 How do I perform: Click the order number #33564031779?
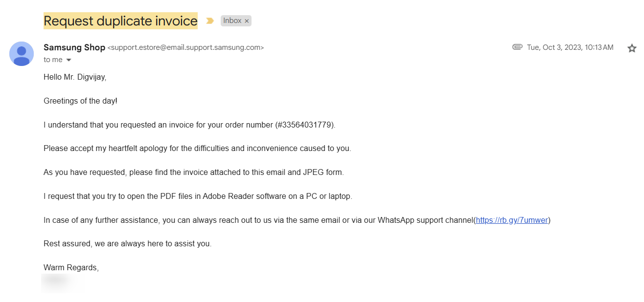[305, 125]
